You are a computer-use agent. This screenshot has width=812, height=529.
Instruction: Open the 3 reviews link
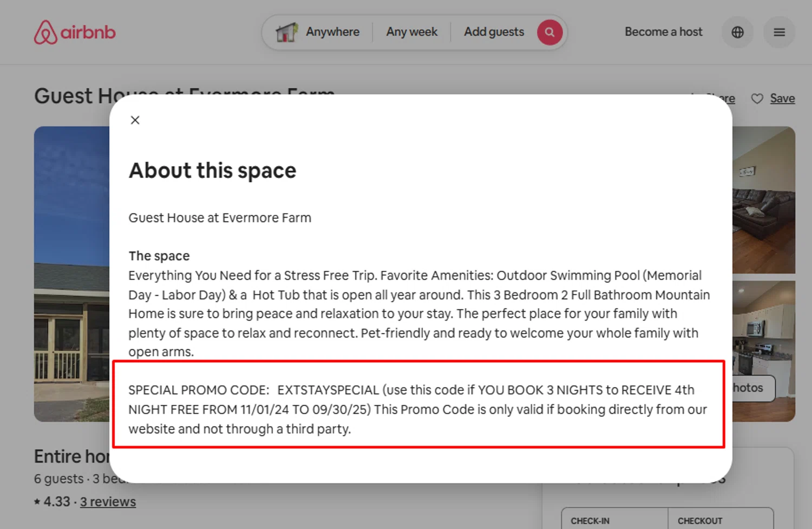pos(108,502)
